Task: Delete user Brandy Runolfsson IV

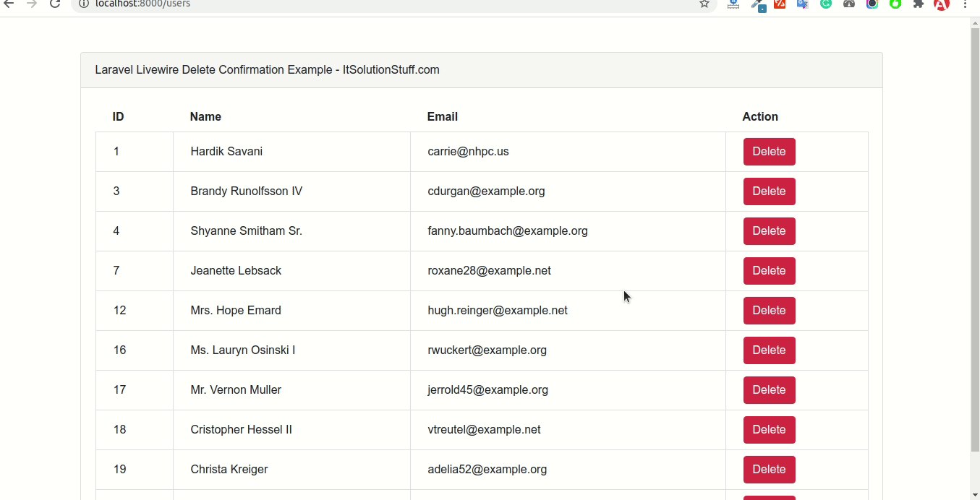Action: (x=769, y=191)
